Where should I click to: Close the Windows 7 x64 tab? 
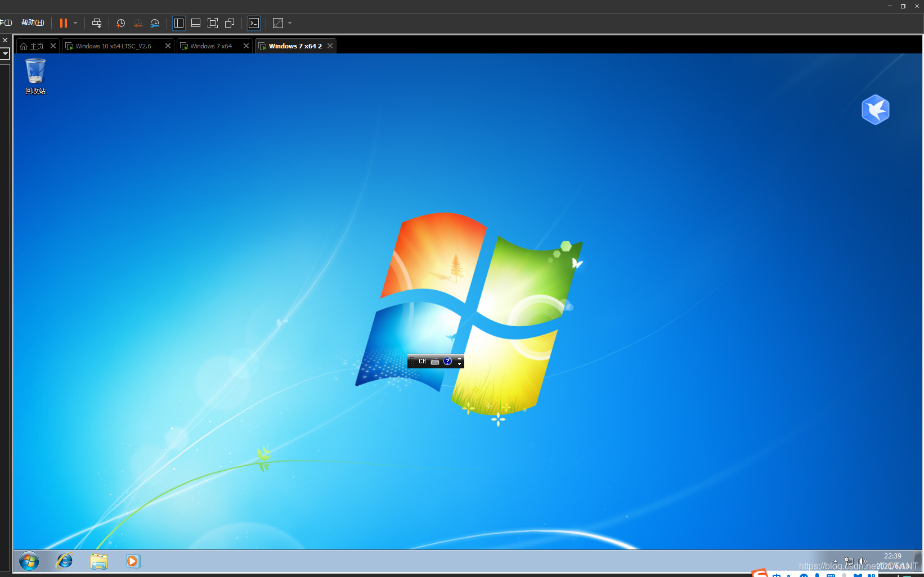pos(246,46)
